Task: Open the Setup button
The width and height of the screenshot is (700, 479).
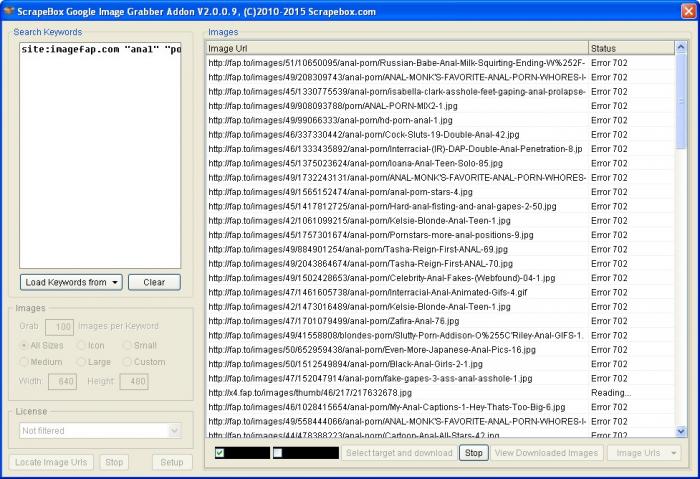Action: [x=172, y=462]
